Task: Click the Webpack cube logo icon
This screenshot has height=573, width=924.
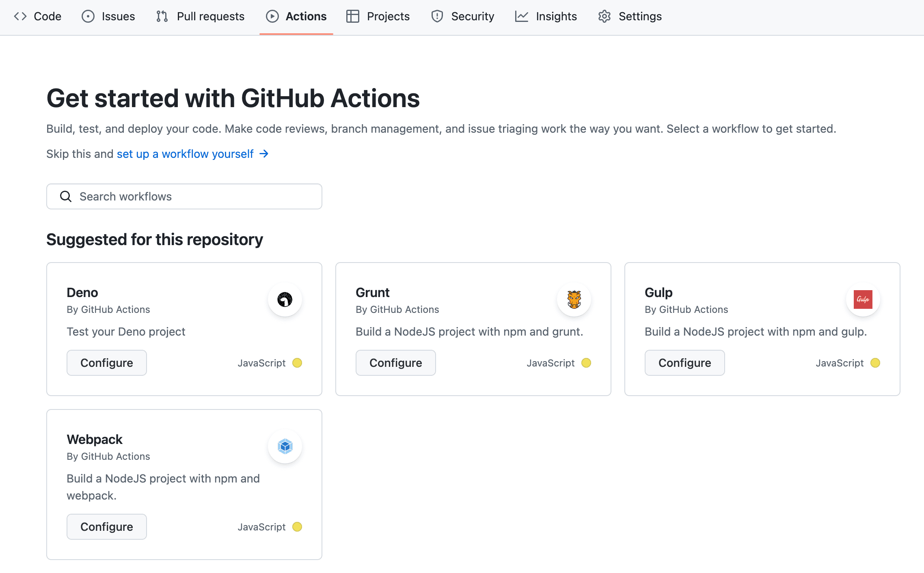Action: [x=285, y=446]
